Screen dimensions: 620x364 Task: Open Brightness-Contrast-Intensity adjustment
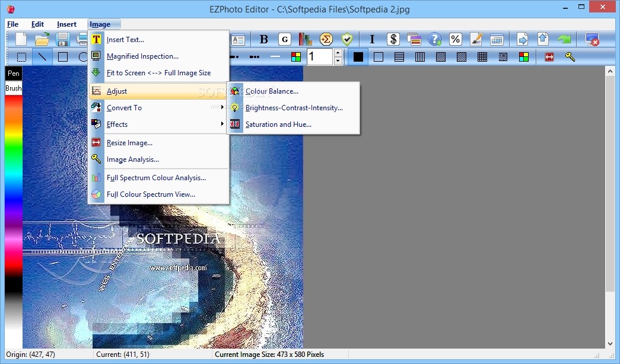(x=293, y=107)
